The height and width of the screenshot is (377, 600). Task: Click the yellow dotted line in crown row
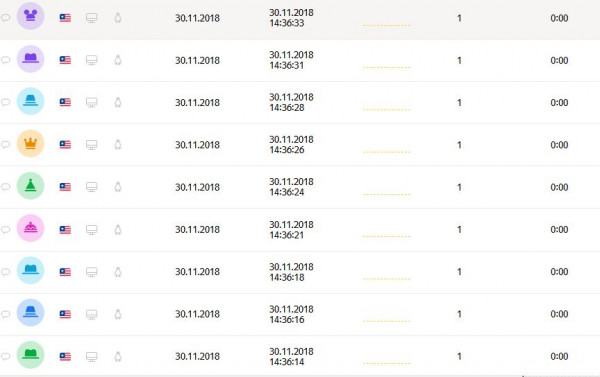coord(386,152)
